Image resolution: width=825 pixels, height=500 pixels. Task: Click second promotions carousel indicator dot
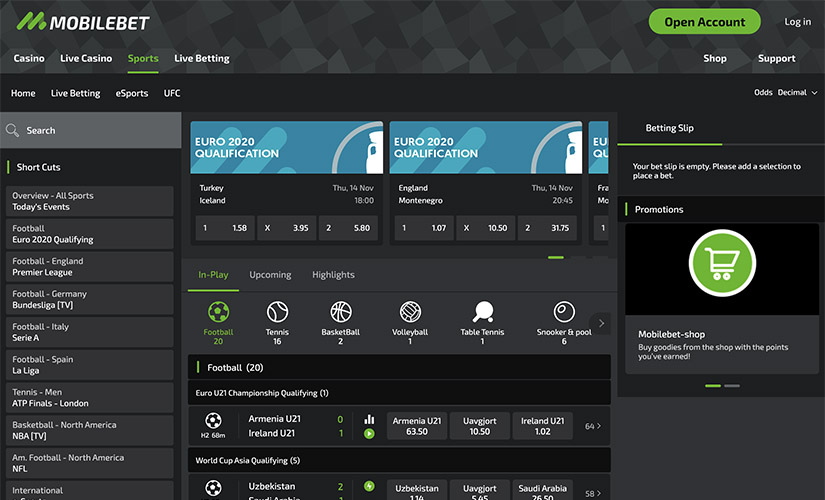pos(732,386)
